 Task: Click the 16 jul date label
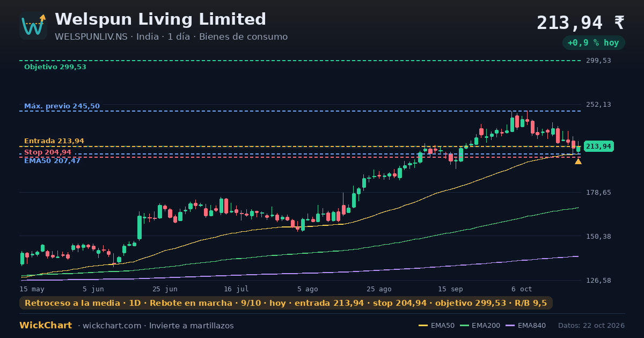pyautogui.click(x=236, y=289)
